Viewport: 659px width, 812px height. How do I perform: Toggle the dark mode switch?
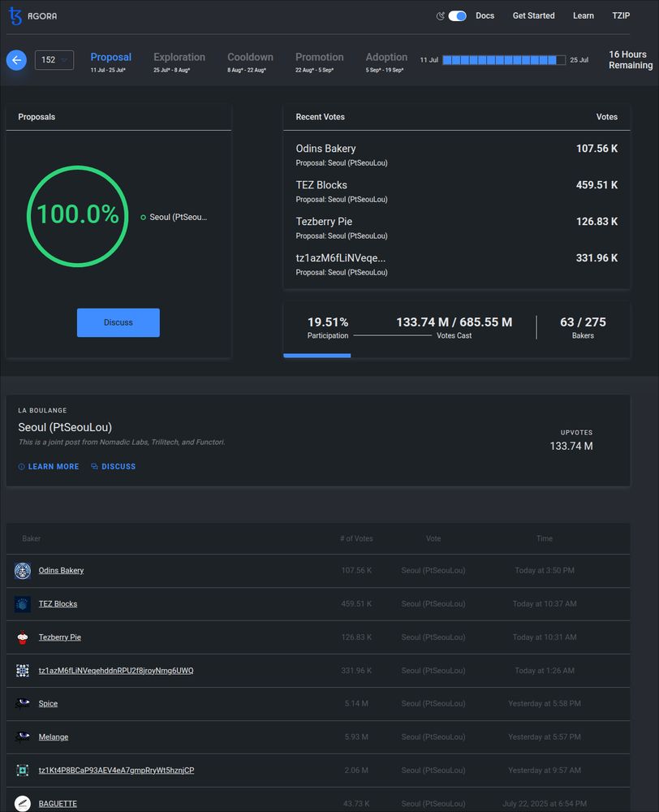point(457,16)
